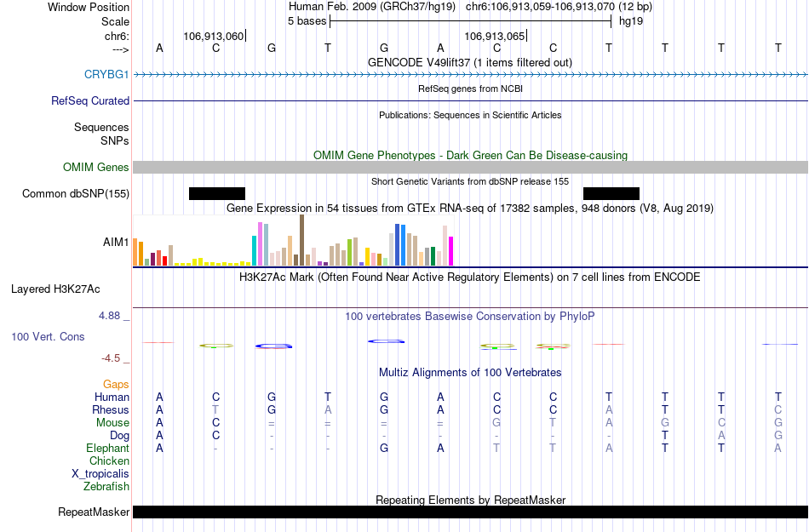This screenshot has width=809, height=532.
Task: Click OMIM Gene Phenotypes track title
Action: click(x=470, y=155)
